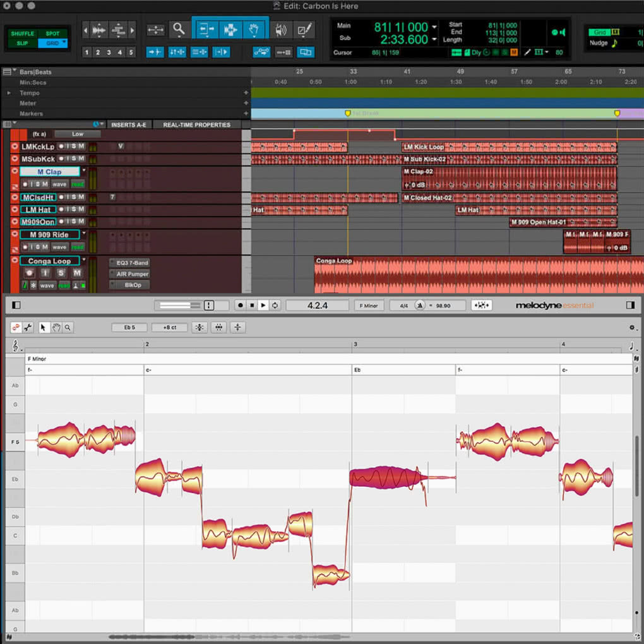644x644 pixels.
Task: Select Melodyne scroll hand tool
Action: [56, 327]
